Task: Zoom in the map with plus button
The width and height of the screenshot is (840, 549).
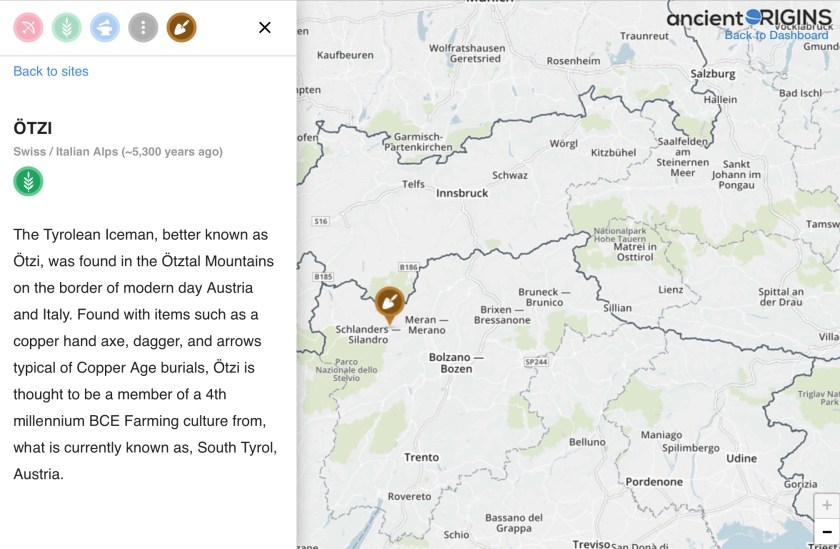Action: tap(826, 505)
